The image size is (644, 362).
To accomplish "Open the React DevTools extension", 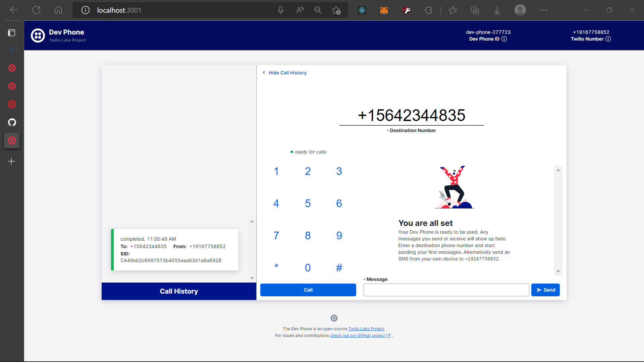I will pyautogui.click(x=362, y=10).
